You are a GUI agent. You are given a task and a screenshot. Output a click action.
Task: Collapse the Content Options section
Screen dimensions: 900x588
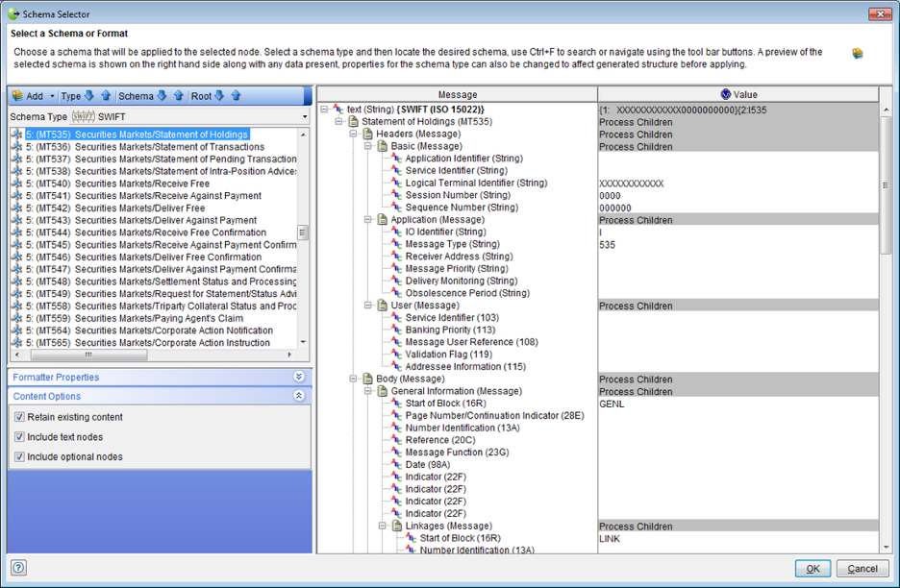299,396
